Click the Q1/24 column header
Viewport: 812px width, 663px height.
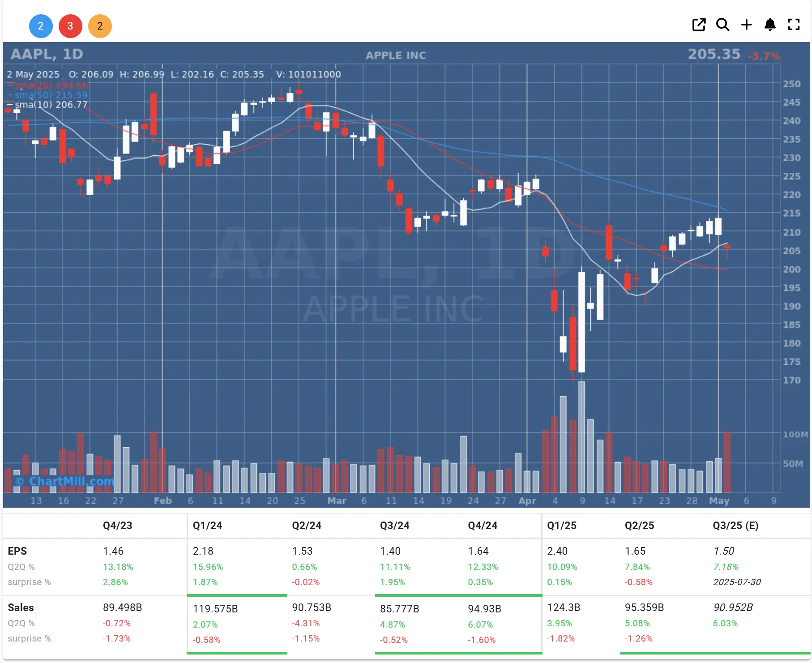click(207, 526)
